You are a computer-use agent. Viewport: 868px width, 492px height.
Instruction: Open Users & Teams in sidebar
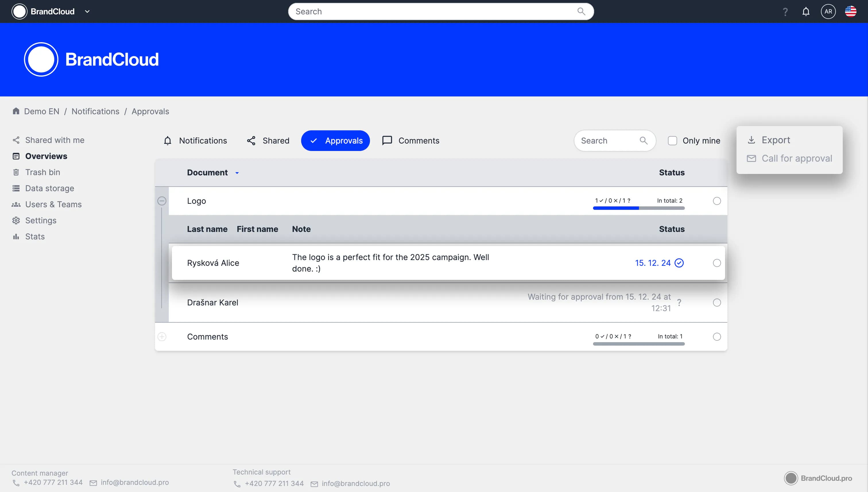click(53, 204)
